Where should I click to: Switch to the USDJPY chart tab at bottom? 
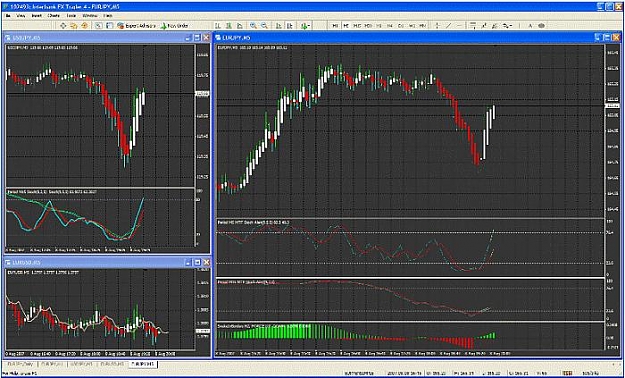click(x=81, y=364)
